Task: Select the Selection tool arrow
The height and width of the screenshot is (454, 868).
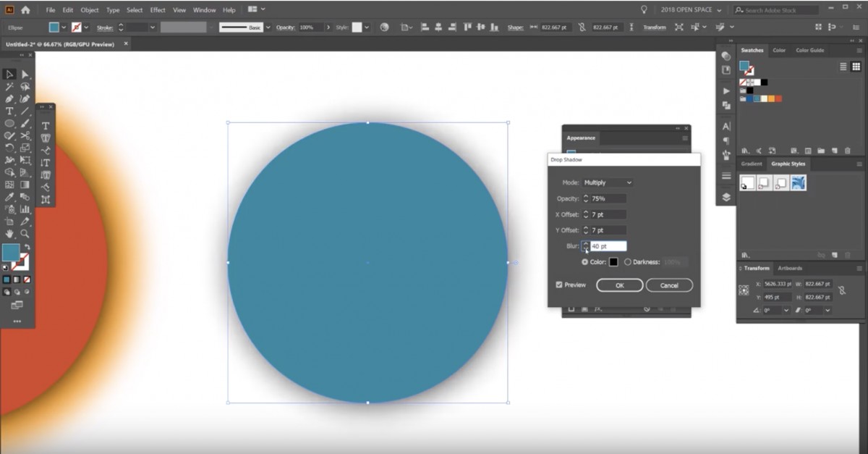Action: coord(9,74)
